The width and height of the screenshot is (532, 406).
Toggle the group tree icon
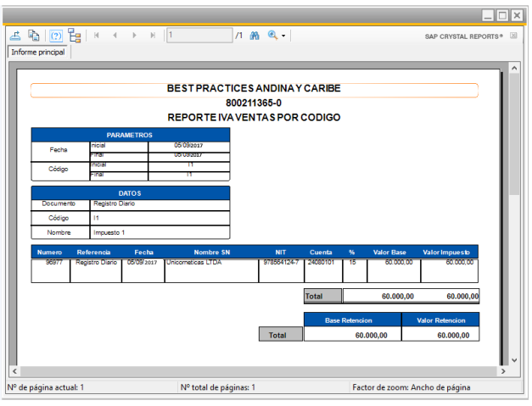point(75,36)
